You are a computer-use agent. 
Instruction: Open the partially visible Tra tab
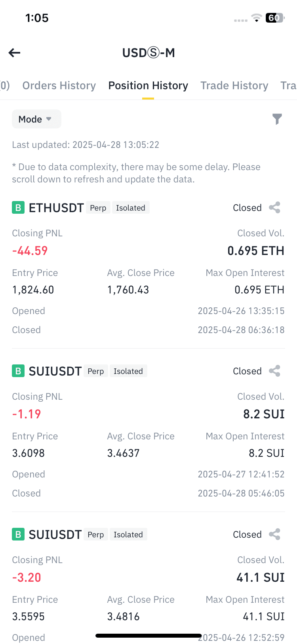[288, 86]
